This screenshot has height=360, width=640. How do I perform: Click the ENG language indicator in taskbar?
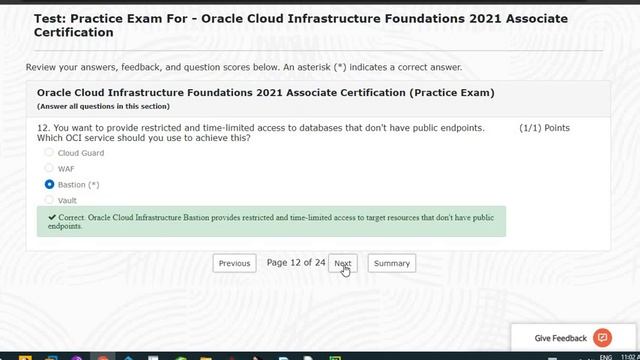click(x=606, y=357)
